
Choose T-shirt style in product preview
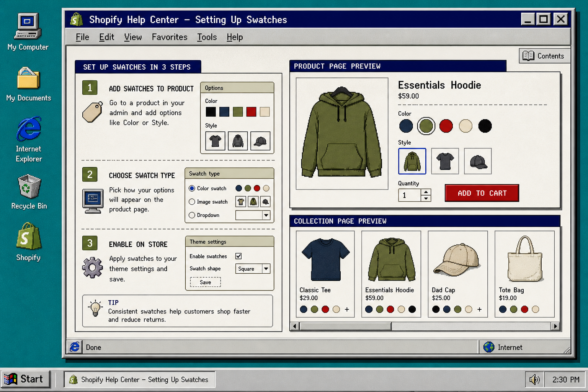[x=445, y=161]
